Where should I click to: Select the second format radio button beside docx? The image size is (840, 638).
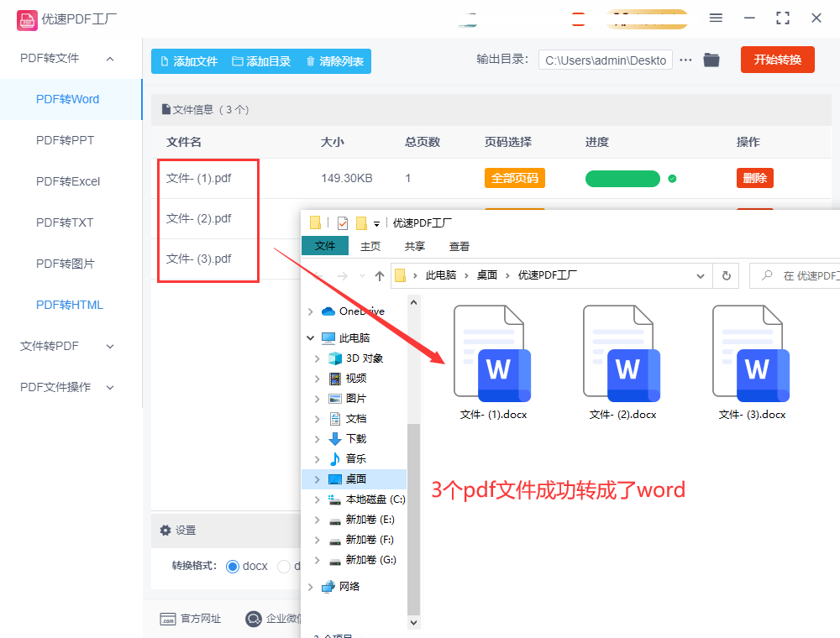pos(283,567)
